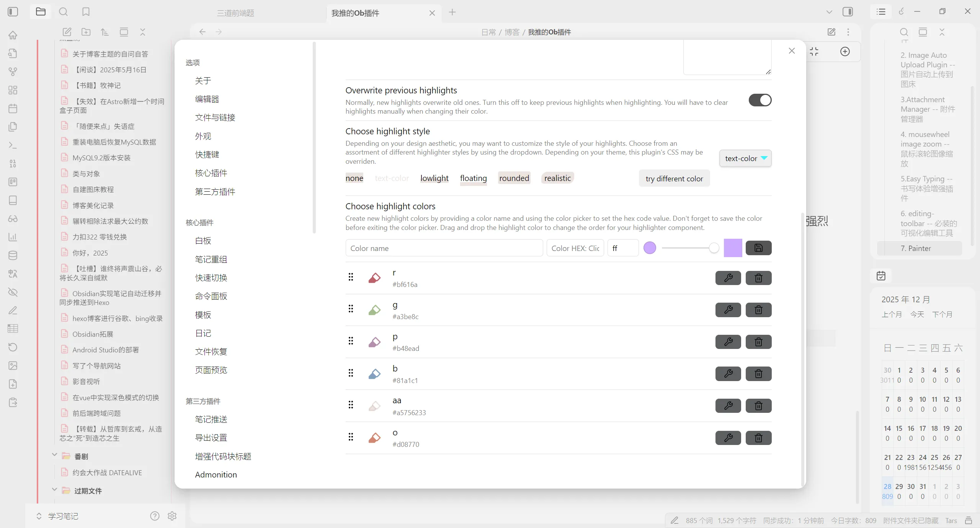Image resolution: width=980 pixels, height=528 pixels.
Task: Toggle the left sidebar collapse icon
Action: coord(13,12)
